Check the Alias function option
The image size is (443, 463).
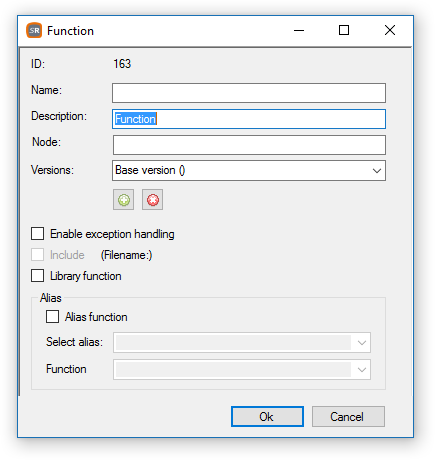pyautogui.click(x=53, y=317)
